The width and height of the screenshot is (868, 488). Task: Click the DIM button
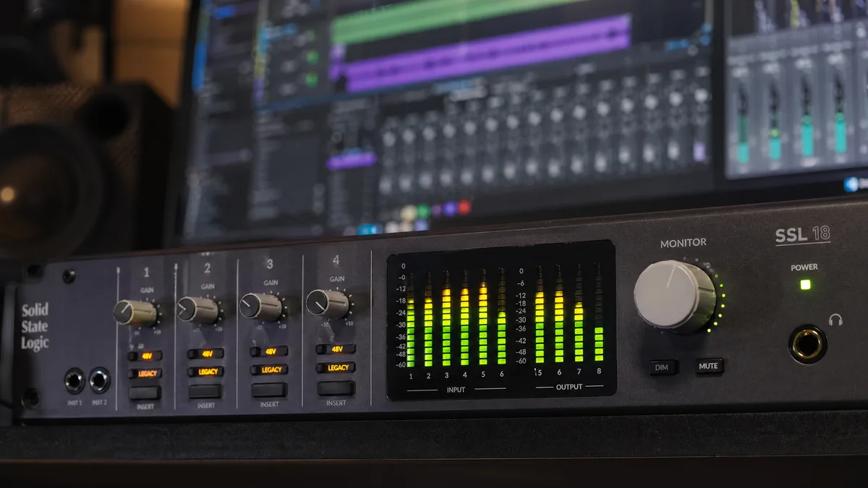(x=662, y=367)
